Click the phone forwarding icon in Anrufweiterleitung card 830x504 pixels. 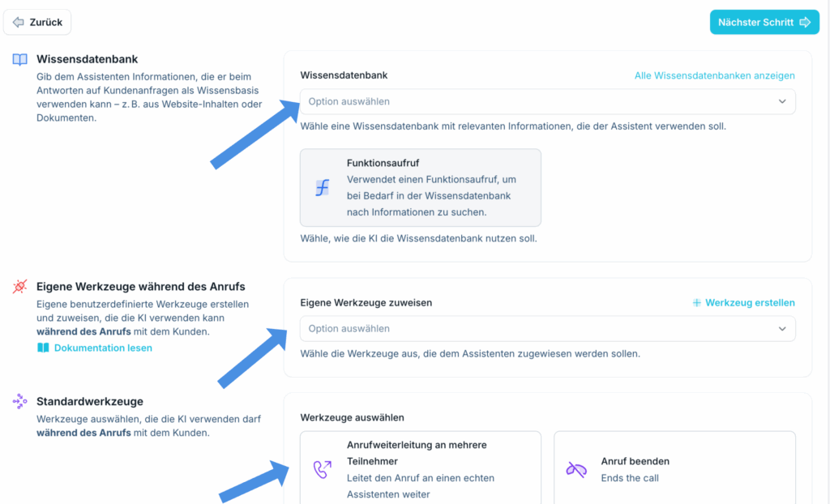click(323, 469)
